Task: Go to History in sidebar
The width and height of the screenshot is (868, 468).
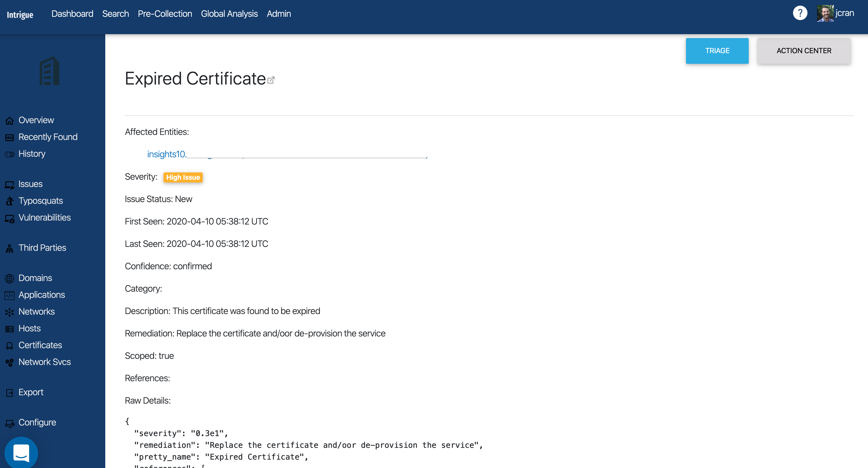Action: click(x=32, y=154)
